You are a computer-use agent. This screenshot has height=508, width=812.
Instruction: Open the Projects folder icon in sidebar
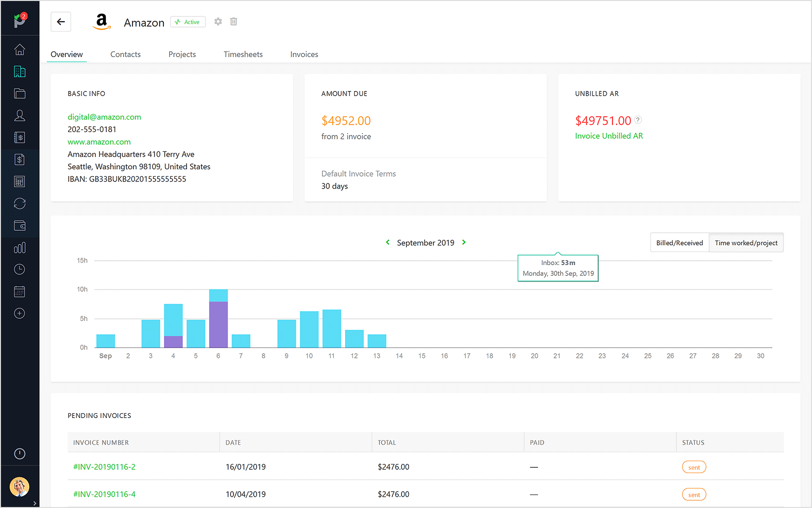click(x=19, y=93)
